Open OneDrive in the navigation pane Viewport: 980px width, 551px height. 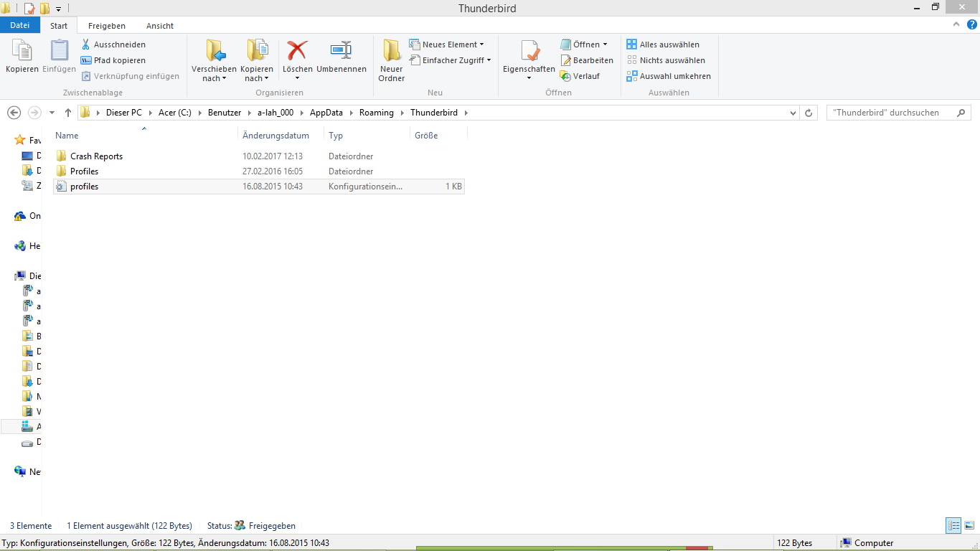(28, 216)
